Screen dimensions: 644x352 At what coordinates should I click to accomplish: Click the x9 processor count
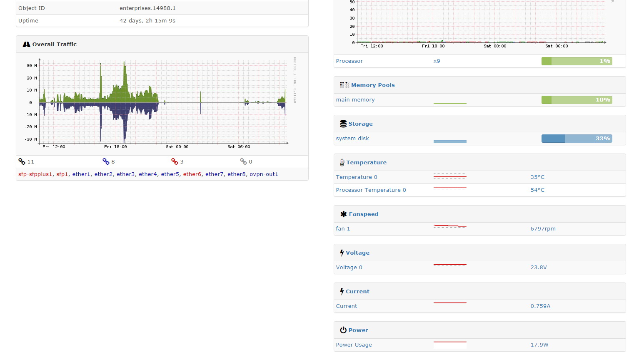click(437, 61)
